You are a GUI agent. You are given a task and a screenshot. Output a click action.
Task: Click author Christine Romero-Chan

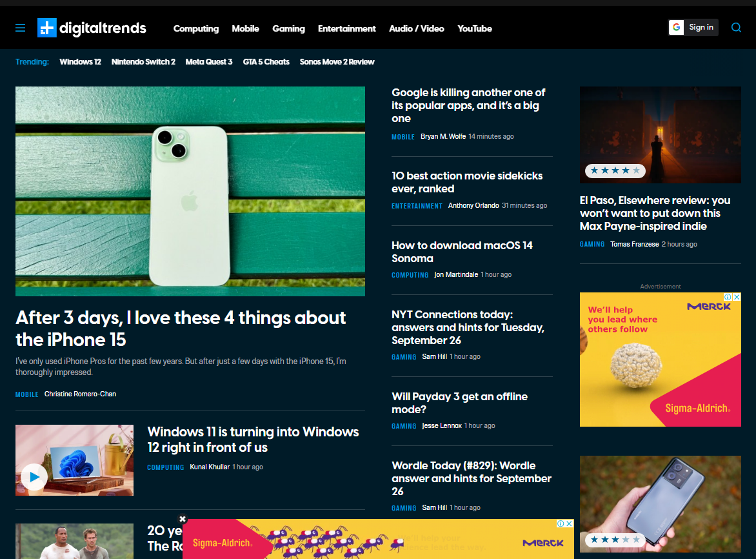pyautogui.click(x=80, y=394)
